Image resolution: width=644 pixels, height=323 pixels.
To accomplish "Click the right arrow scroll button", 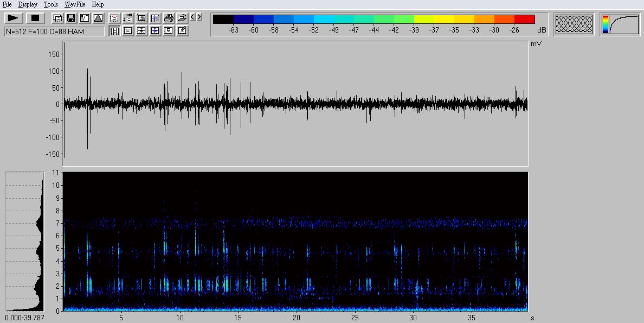I will click(x=199, y=17).
